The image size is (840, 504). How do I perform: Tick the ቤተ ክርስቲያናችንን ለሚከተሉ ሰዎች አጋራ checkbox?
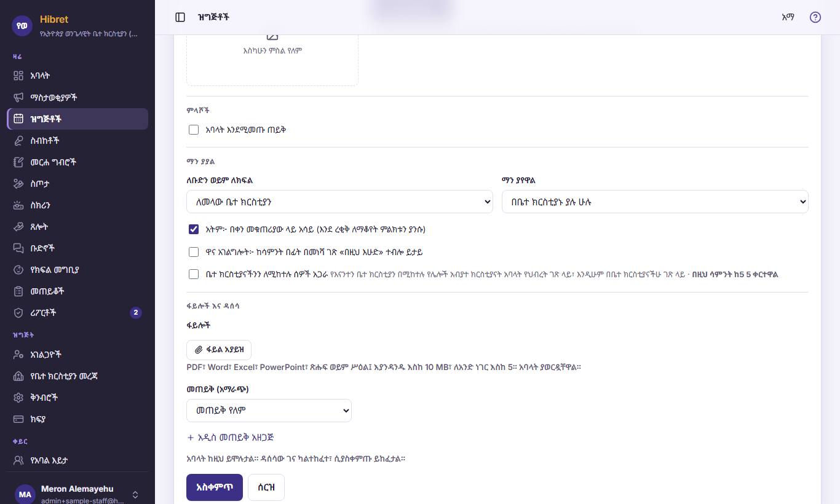194,274
